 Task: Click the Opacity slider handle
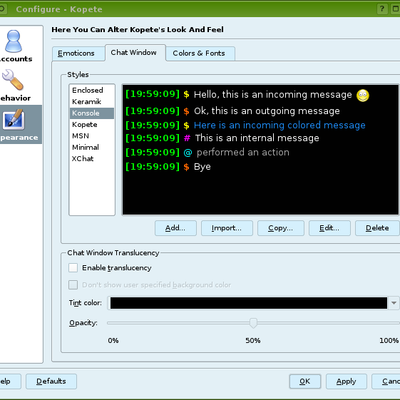pyautogui.click(x=253, y=323)
